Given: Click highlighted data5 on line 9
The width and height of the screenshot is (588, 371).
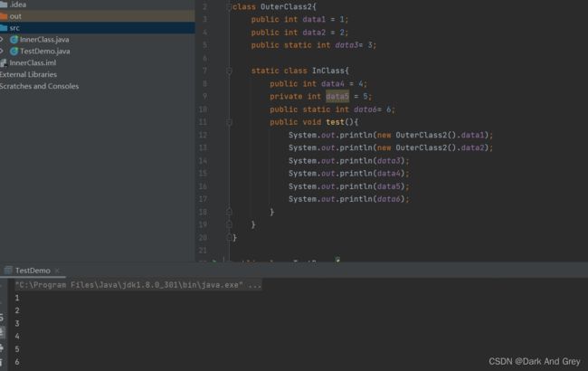Looking at the screenshot, I should (x=337, y=97).
